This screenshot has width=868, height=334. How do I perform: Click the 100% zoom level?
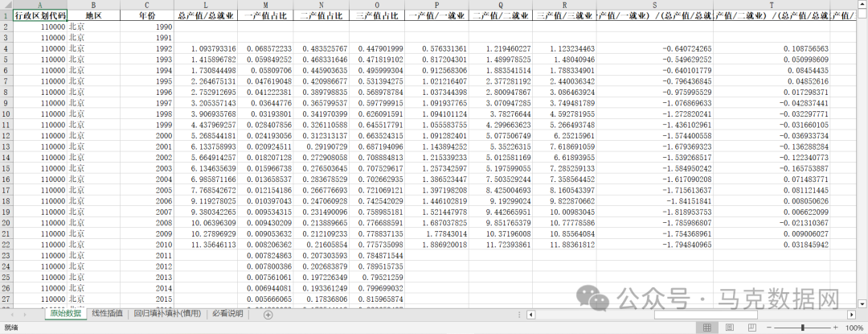pos(854,328)
